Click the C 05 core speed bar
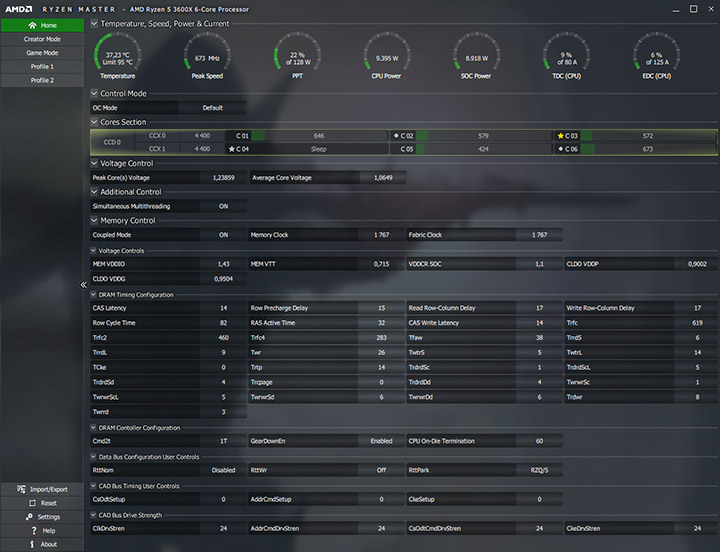The height and width of the screenshot is (552, 720). click(x=483, y=149)
